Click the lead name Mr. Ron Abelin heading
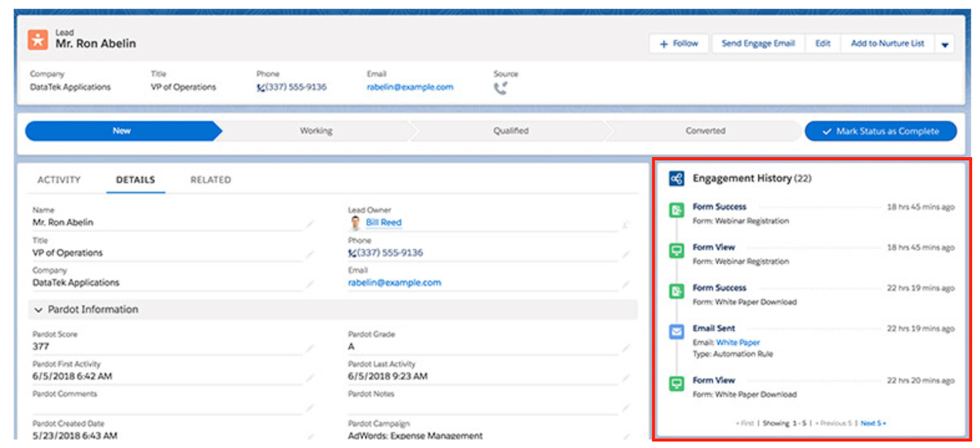This screenshot has width=980, height=448. 96,43
